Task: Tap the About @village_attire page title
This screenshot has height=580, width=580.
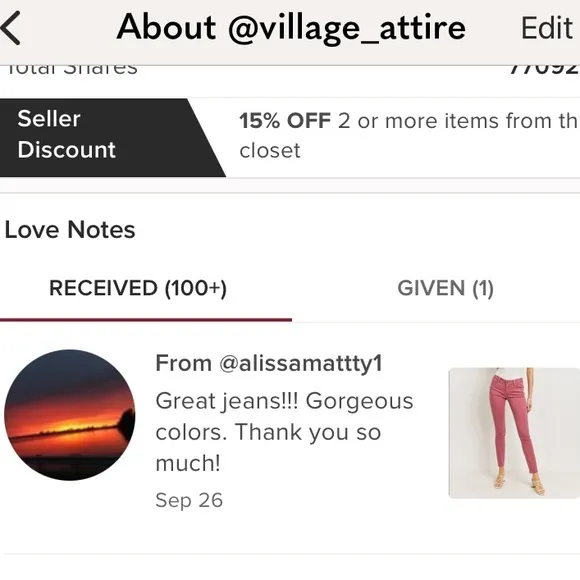Action: tap(291, 27)
